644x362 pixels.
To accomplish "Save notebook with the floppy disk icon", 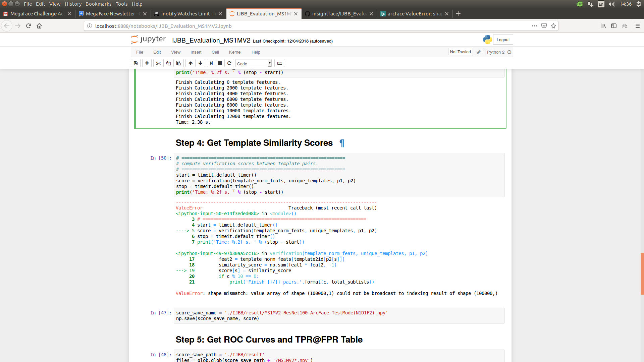I will 136,63.
